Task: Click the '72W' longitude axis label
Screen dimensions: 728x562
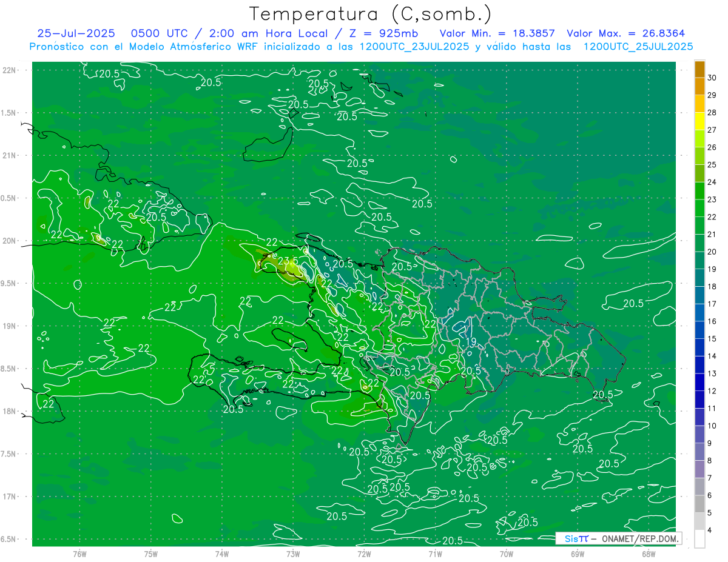Action: click(364, 554)
